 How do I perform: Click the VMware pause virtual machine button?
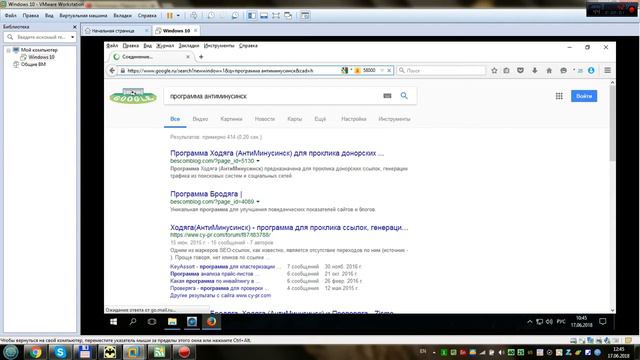click(170, 16)
